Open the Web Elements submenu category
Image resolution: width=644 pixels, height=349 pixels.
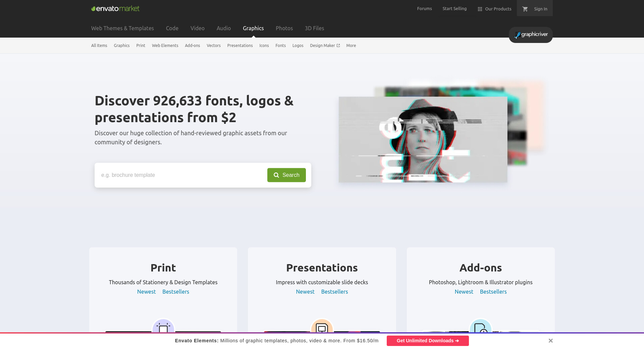165,45
